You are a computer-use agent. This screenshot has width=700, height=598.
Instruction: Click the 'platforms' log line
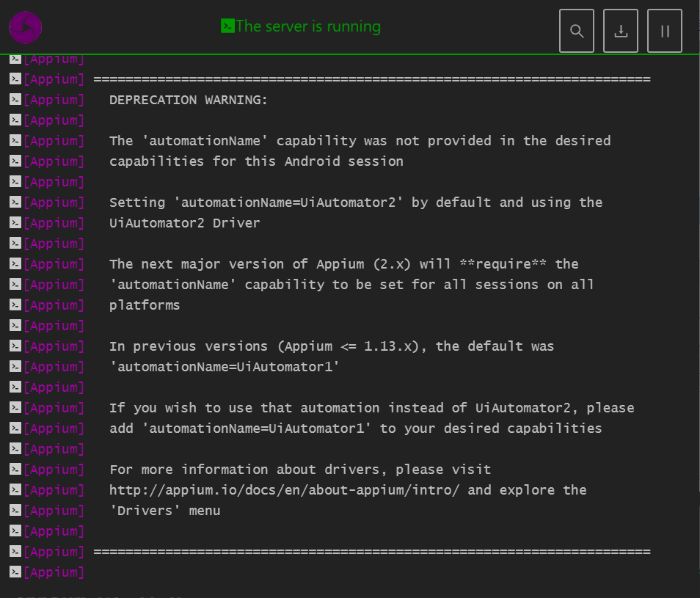pos(145,305)
